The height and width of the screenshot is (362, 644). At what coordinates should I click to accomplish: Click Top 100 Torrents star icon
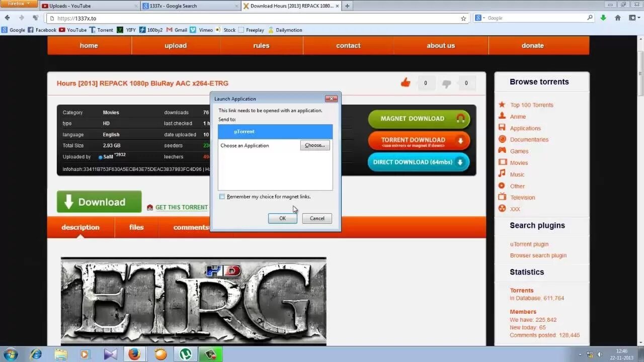pos(502,105)
